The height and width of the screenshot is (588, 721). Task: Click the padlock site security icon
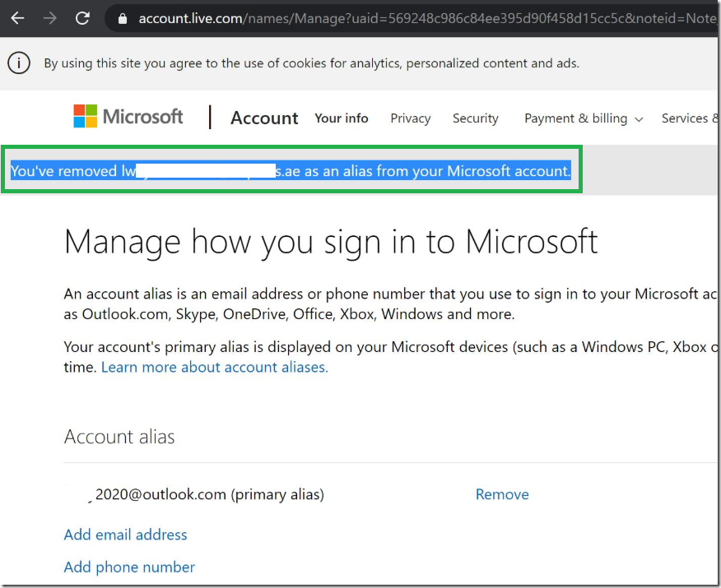[x=123, y=18]
